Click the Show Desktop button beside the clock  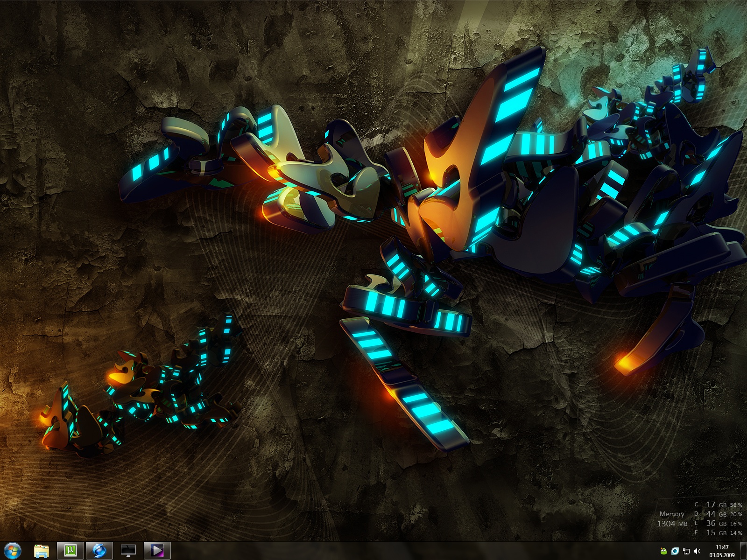pos(743,551)
